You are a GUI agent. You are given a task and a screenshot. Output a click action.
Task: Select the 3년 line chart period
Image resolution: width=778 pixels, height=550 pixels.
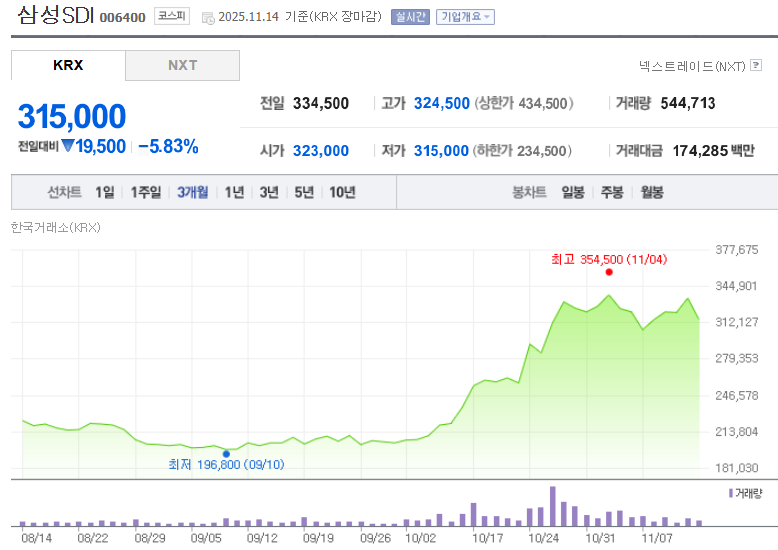269,192
